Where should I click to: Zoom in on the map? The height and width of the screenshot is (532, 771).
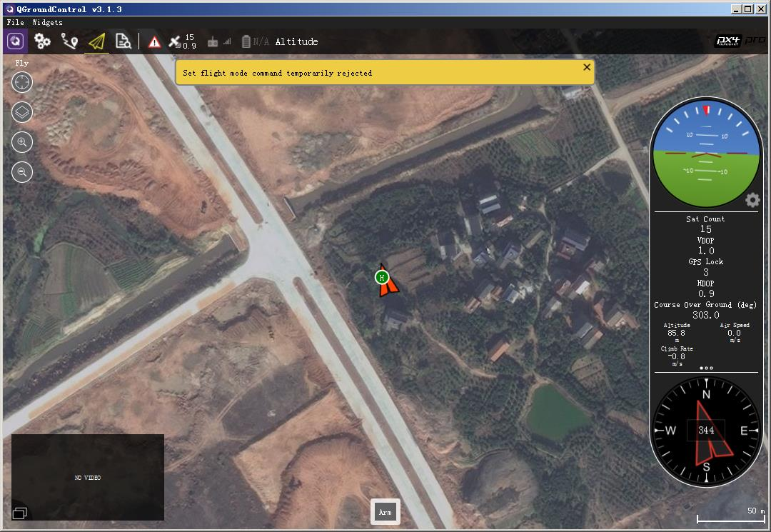point(22,142)
